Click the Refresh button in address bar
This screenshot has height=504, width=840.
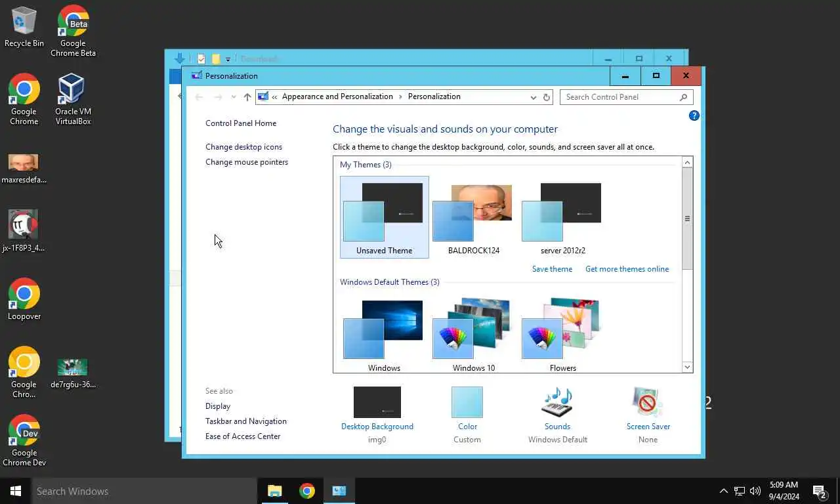[x=547, y=97]
